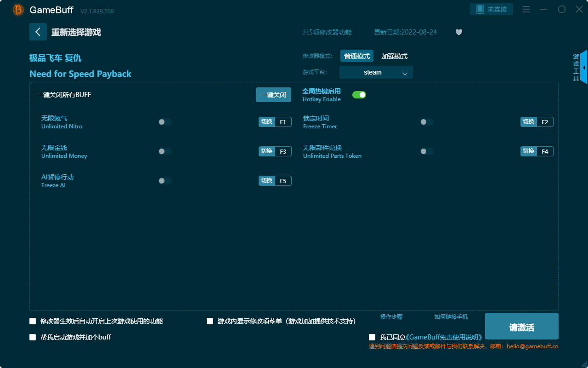Screen dimensions: 588x368
Task: Open the steam platform dropdown
Action: click(x=376, y=72)
